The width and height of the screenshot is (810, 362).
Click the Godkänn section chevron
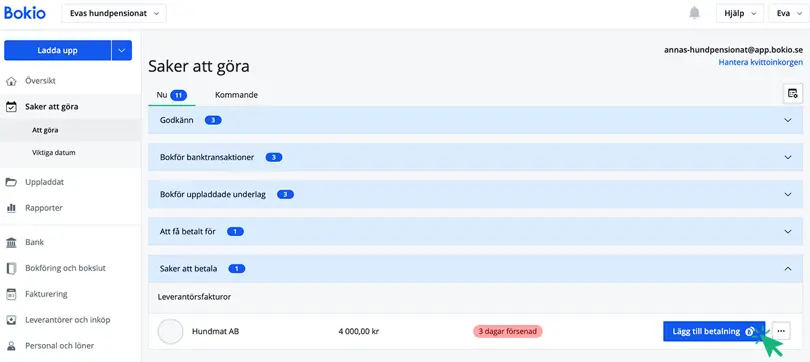pos(788,120)
